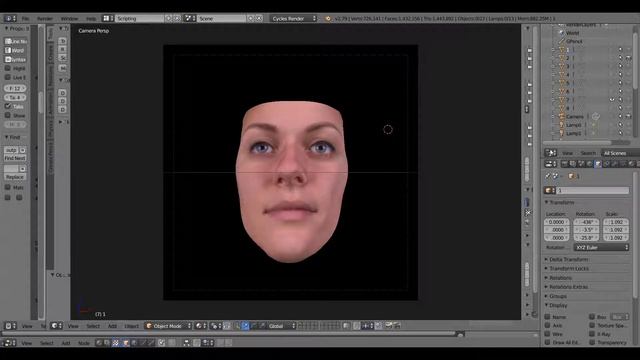Viewport: 640px width, 360px height.
Task: Open the XYZ Euler rotation mode dropdown
Action: click(601, 247)
